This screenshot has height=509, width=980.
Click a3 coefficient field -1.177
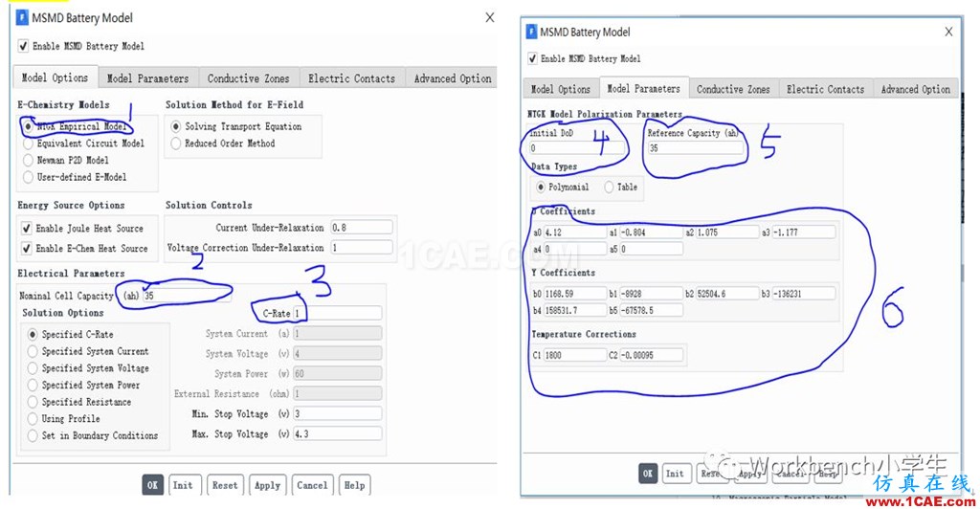point(804,232)
